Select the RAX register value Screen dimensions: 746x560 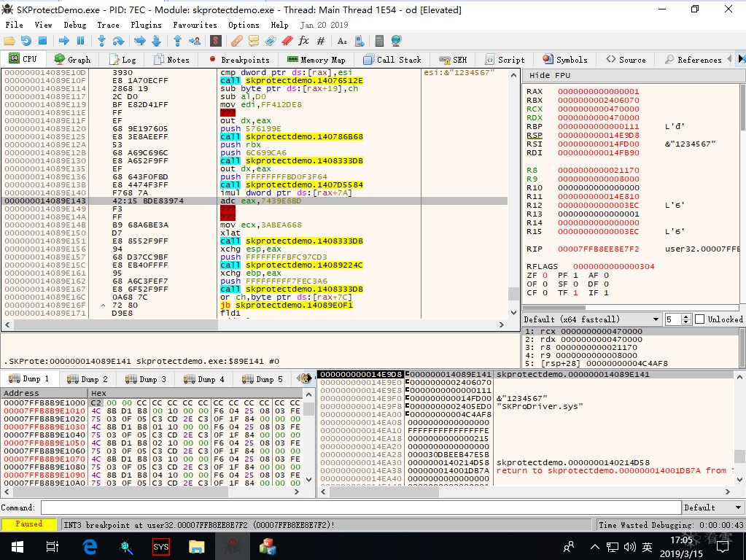(x=599, y=91)
